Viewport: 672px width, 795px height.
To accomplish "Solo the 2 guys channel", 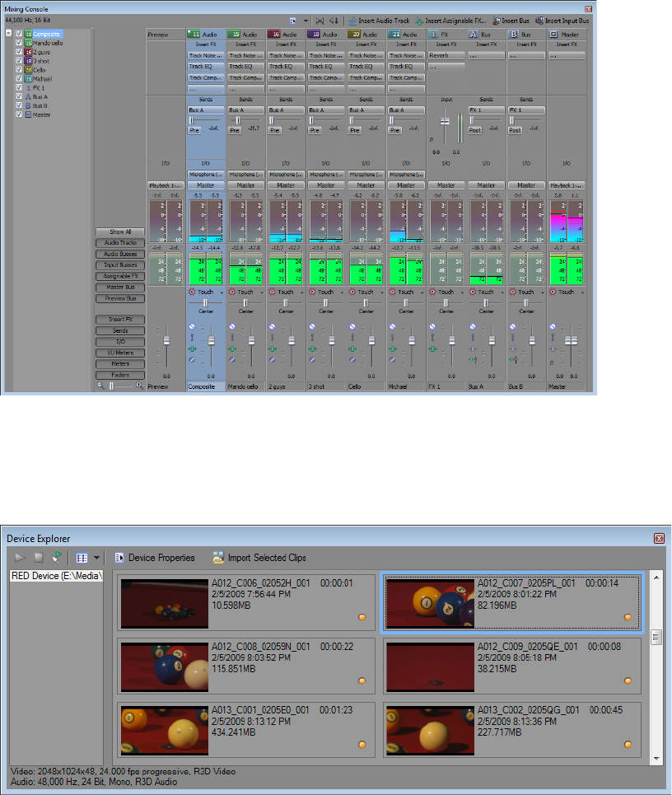I will point(272,338).
